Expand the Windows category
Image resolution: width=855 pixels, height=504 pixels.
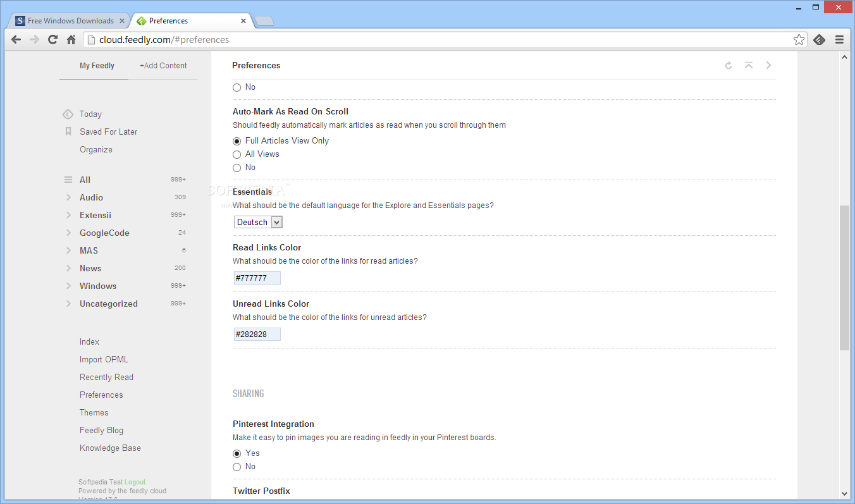tap(68, 286)
